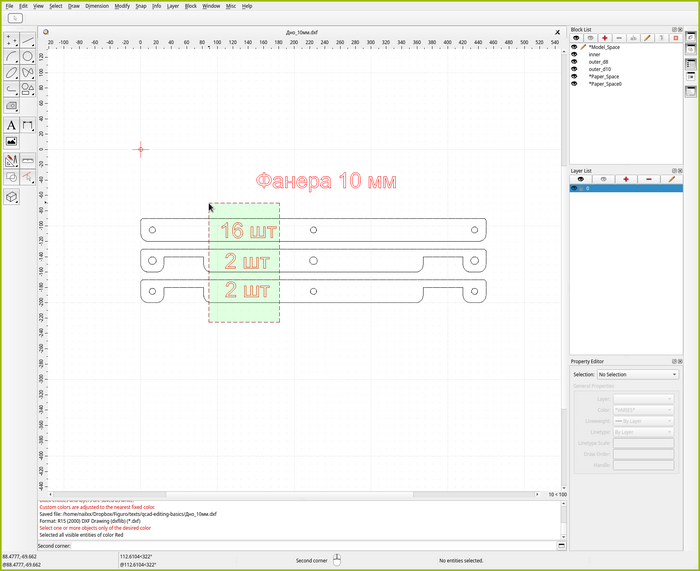This screenshot has width=700, height=571.
Task: Open the Modify menu
Action: point(122,5)
